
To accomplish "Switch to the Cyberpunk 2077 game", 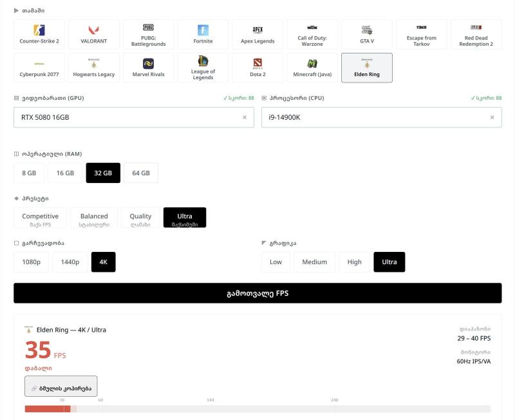I will (x=39, y=67).
